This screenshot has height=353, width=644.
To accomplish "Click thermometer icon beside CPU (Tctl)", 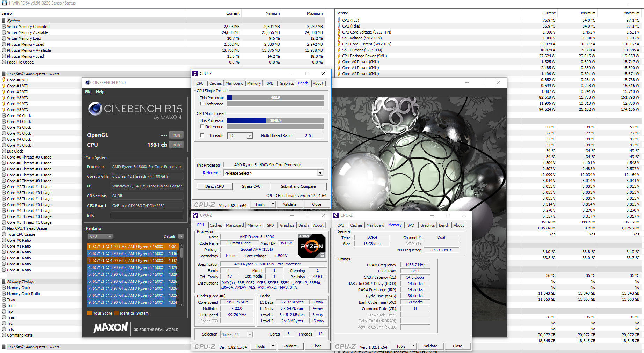I will [339, 20].
